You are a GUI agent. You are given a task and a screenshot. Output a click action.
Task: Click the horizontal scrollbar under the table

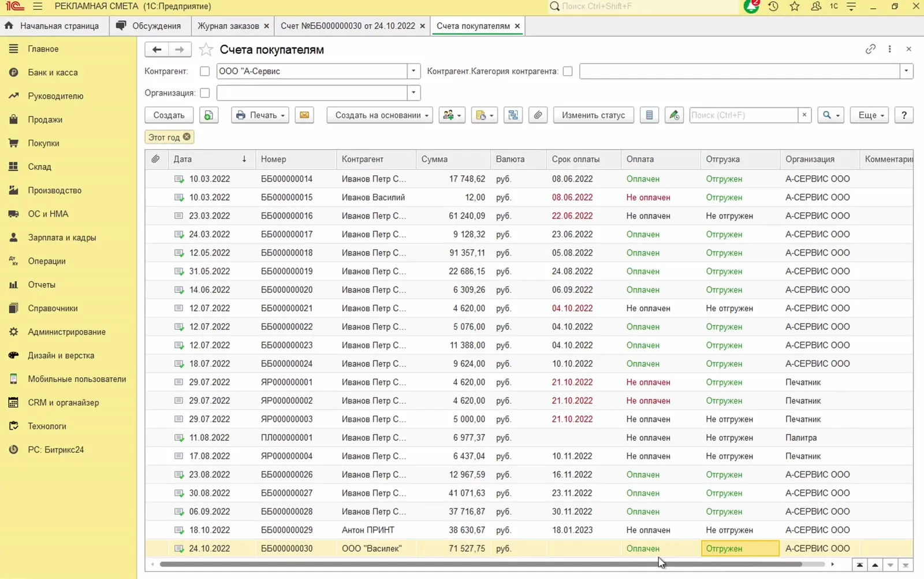point(480,564)
